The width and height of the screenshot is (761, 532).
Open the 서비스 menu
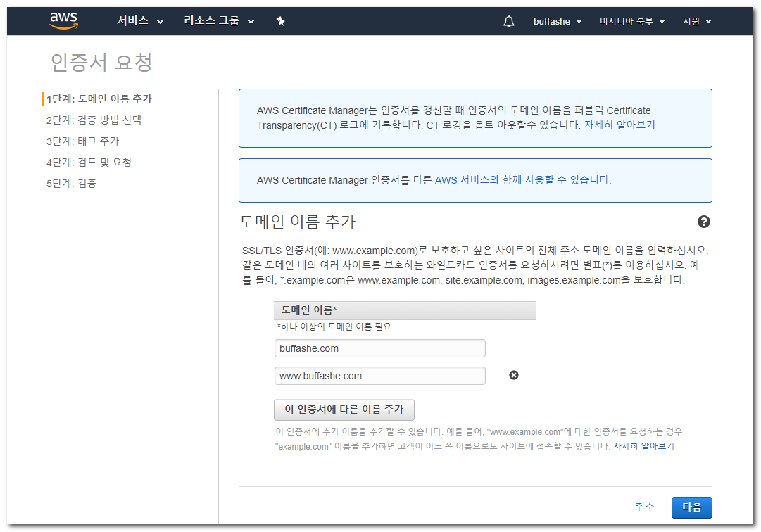[140, 21]
